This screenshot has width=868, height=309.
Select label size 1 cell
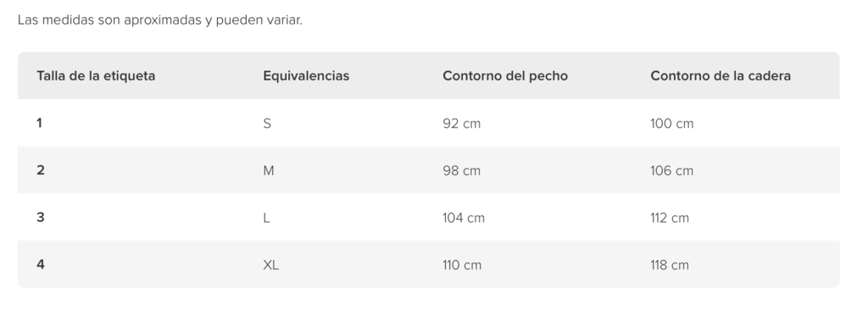(x=39, y=123)
